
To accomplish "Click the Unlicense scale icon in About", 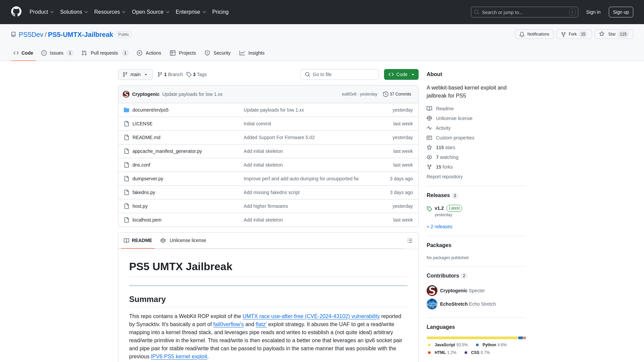I will [429, 118].
